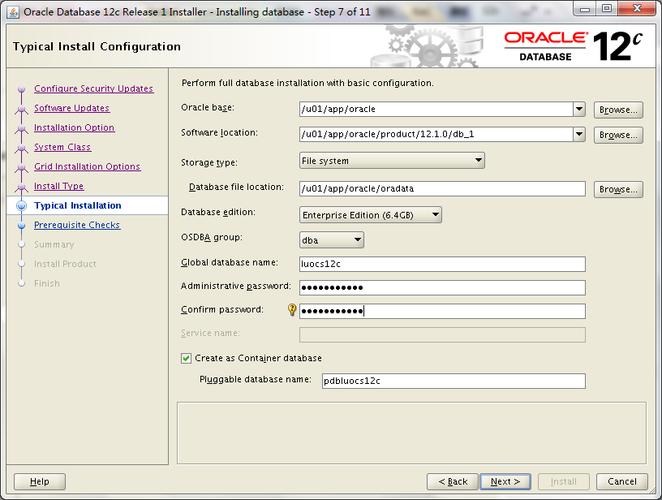
Task: Open the Prerequisite Checks step
Action: tap(77, 225)
